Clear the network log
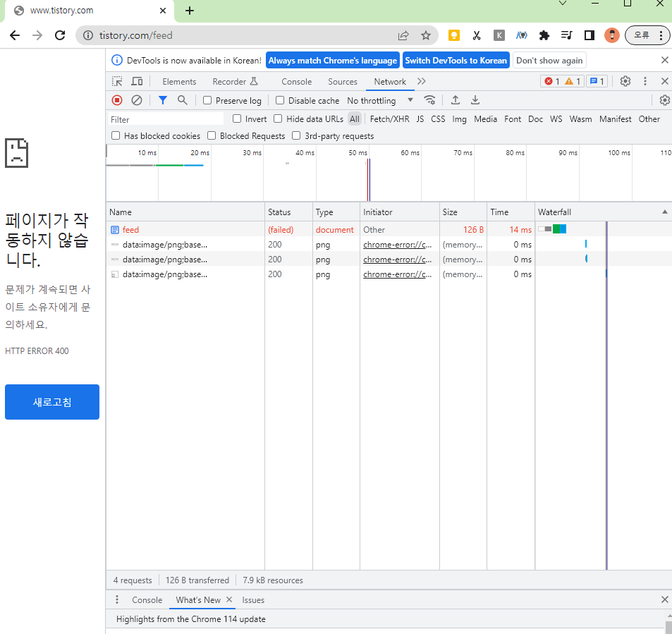The height and width of the screenshot is (634, 672). coord(137,100)
